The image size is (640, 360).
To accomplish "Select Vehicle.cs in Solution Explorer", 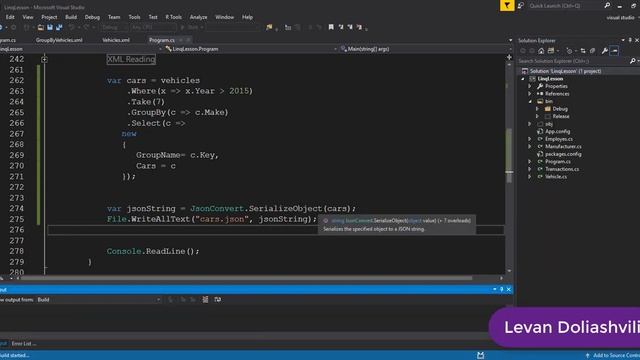I will coord(556,177).
